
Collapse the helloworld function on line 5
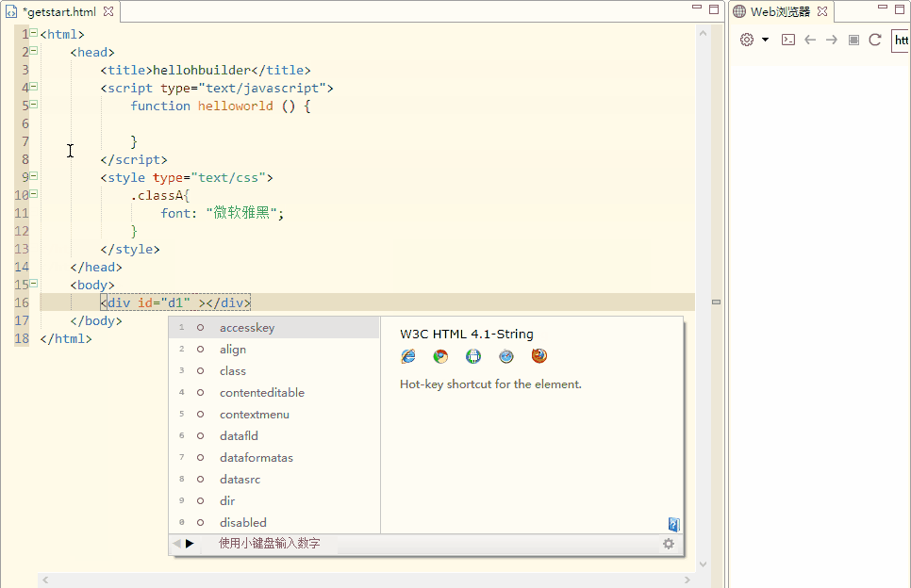pyautogui.click(x=34, y=105)
